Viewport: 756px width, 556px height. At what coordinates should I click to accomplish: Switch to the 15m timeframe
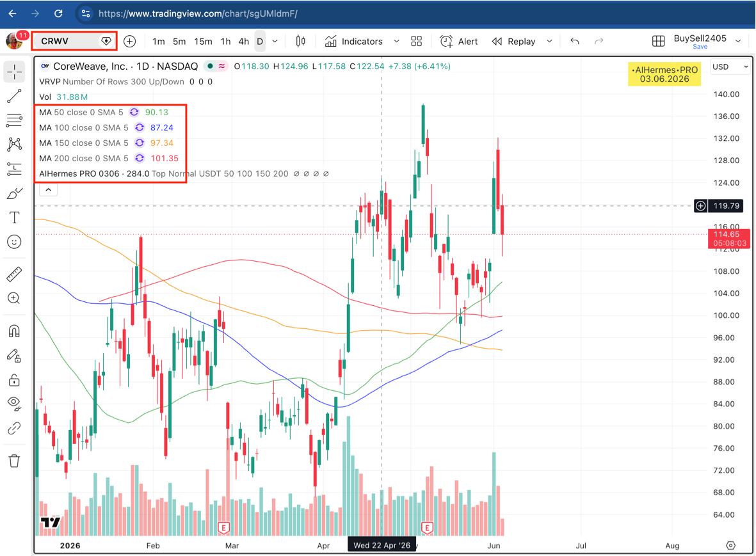point(203,42)
